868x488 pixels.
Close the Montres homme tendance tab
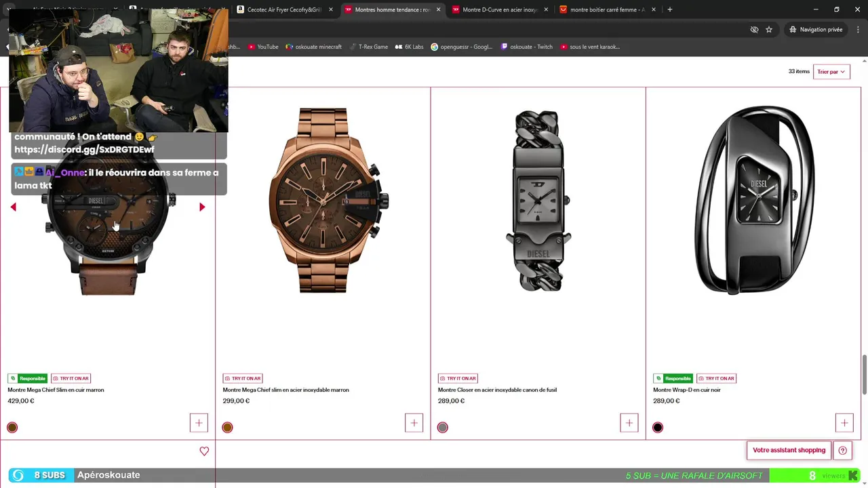tap(438, 9)
